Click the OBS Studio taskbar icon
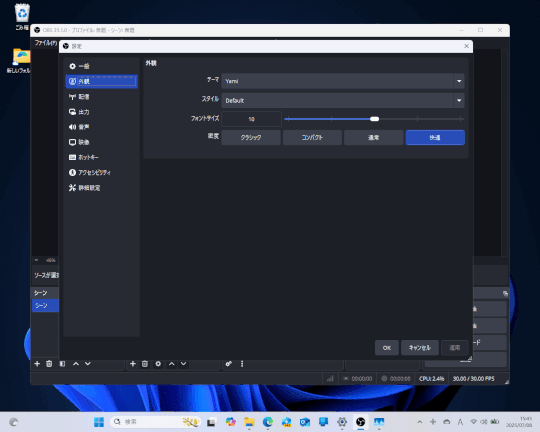The image size is (540, 432). click(x=361, y=422)
